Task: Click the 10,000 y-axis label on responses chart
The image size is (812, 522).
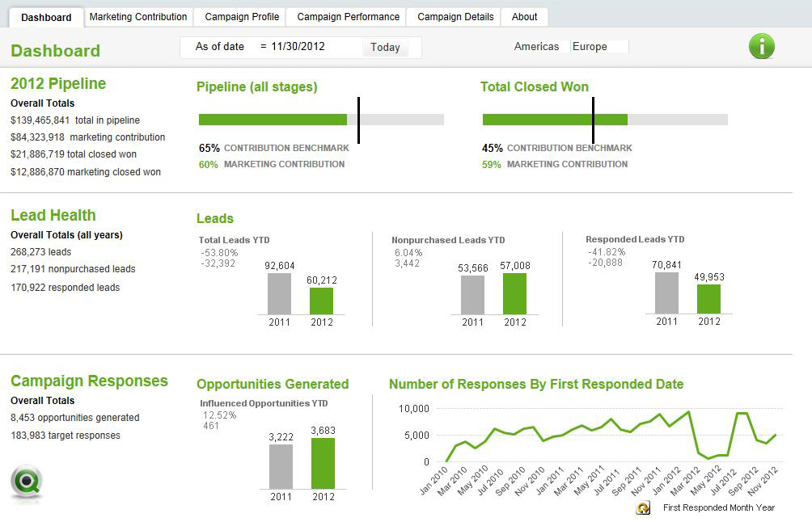Action: click(414, 409)
